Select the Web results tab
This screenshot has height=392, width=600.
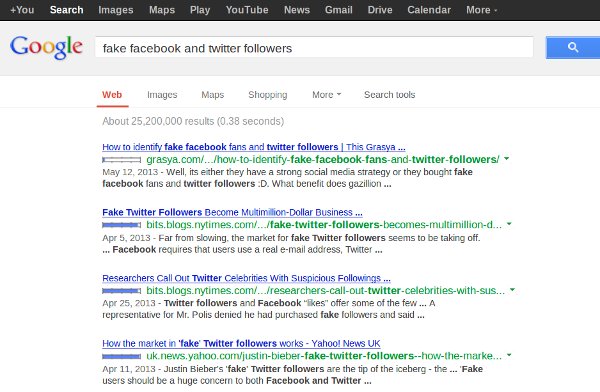click(x=112, y=95)
